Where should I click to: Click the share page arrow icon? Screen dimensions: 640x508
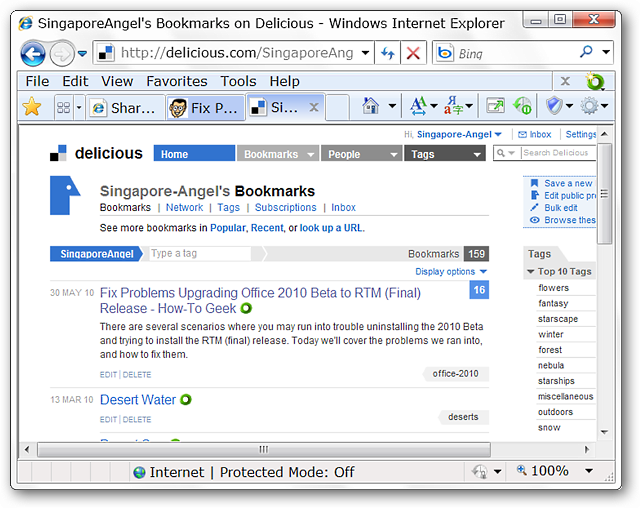[x=495, y=106]
